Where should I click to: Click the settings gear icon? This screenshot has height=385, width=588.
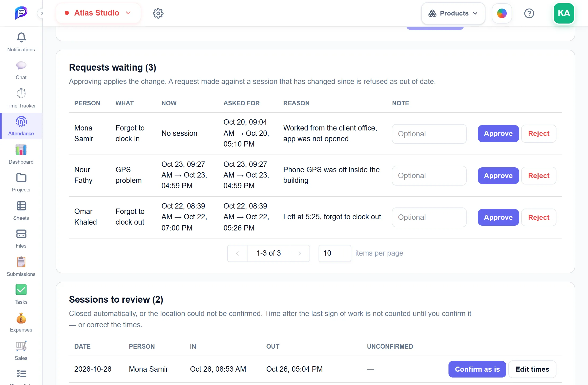(158, 13)
